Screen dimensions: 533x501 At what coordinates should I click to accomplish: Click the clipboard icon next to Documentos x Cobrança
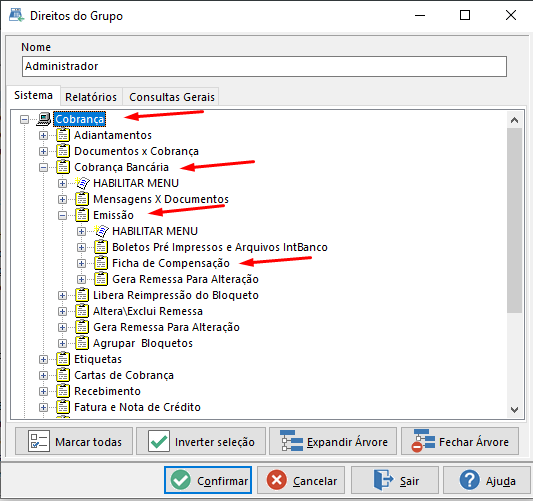coord(63,151)
